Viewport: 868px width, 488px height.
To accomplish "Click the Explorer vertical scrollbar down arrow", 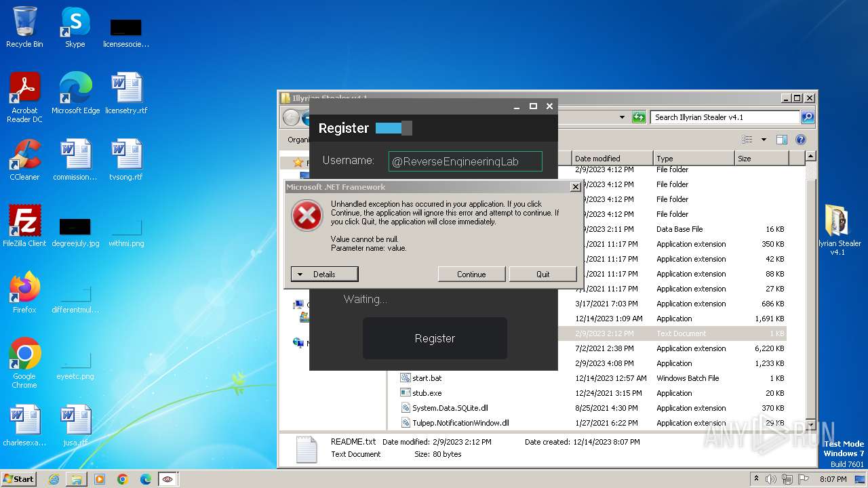I will (810, 424).
